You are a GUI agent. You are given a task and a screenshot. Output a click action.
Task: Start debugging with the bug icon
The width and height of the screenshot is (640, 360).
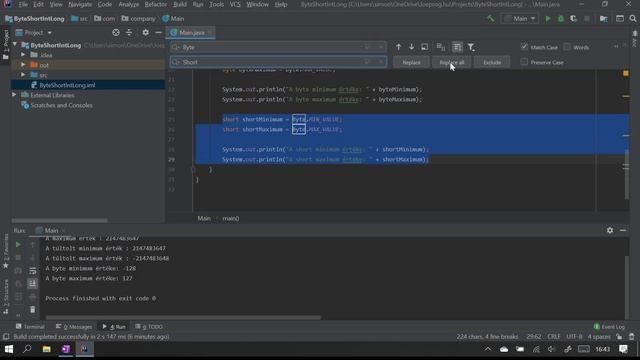point(561,19)
